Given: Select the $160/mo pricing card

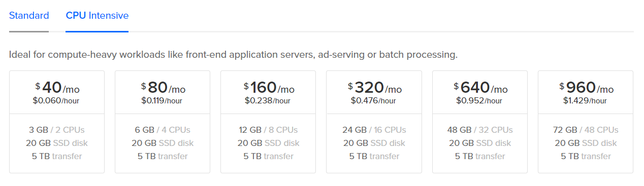Looking at the screenshot, I should click(x=268, y=122).
